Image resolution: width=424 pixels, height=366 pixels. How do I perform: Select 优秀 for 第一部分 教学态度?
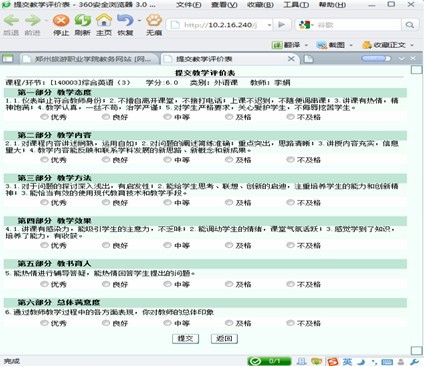coord(44,117)
